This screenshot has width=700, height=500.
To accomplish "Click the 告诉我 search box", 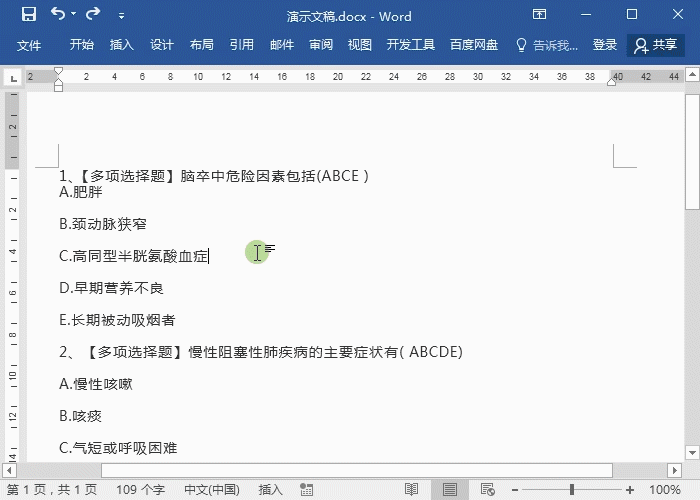I will click(547, 45).
